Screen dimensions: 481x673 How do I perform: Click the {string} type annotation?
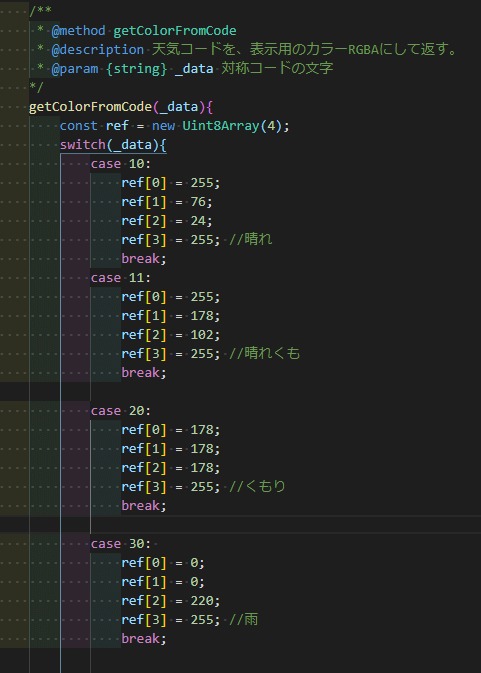(136, 69)
